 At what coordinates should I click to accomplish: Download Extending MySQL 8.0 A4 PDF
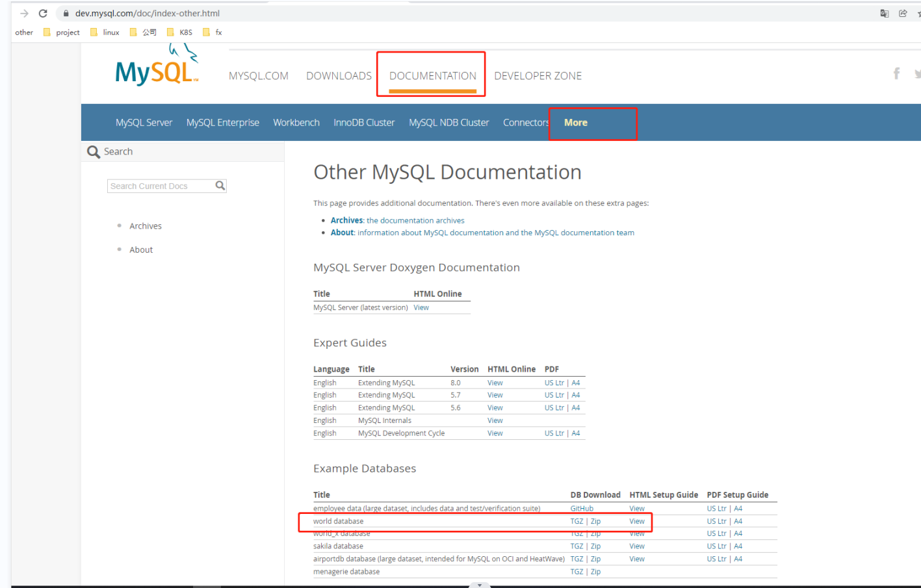click(576, 383)
